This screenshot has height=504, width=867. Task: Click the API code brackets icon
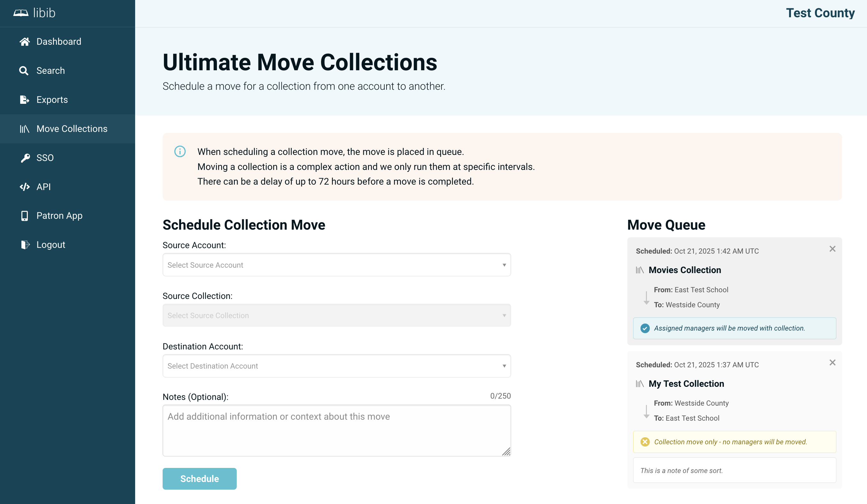coord(24,187)
